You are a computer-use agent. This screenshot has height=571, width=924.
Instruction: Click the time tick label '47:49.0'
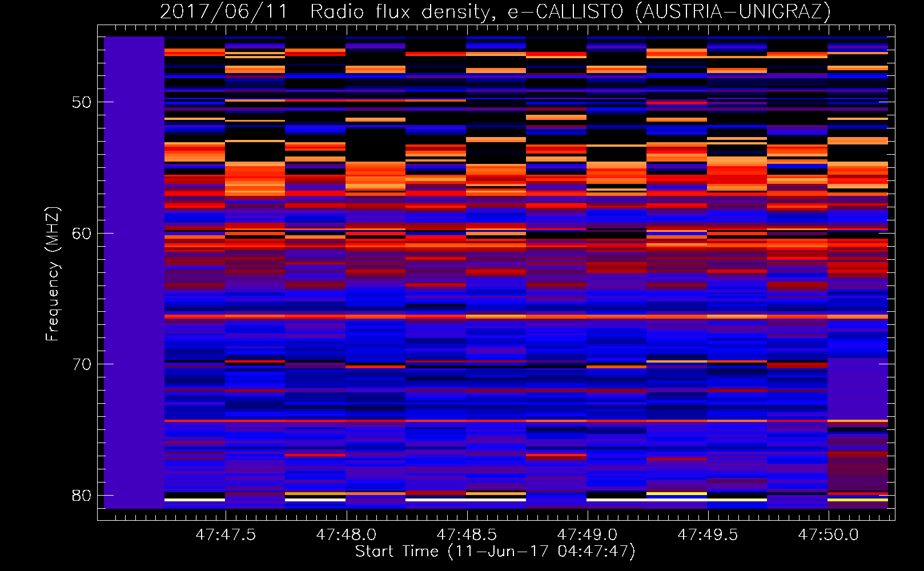point(587,535)
